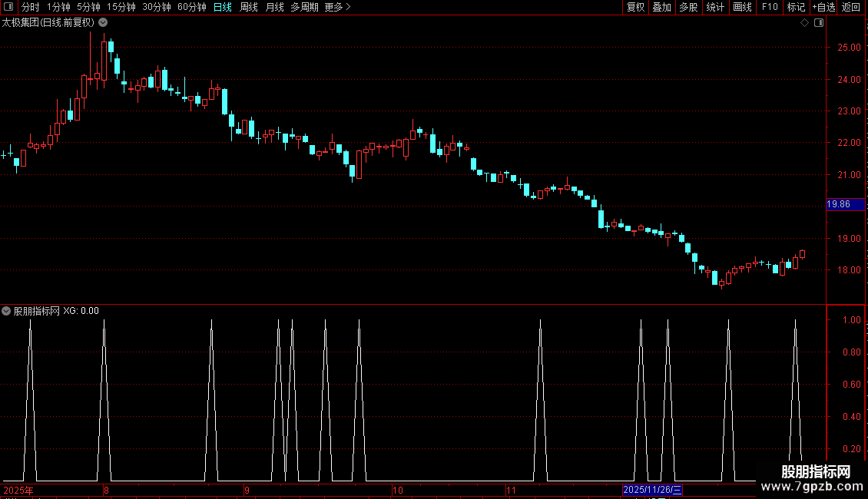
Task: Click the 1.00 indicator axis label
Action: pos(851,320)
